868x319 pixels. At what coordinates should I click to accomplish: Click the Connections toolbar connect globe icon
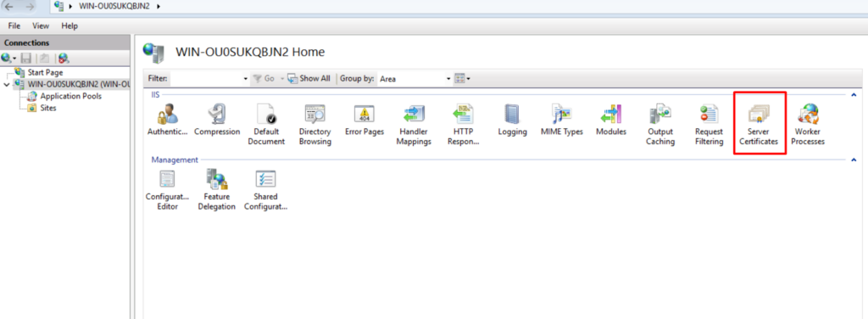pyautogui.click(x=7, y=58)
